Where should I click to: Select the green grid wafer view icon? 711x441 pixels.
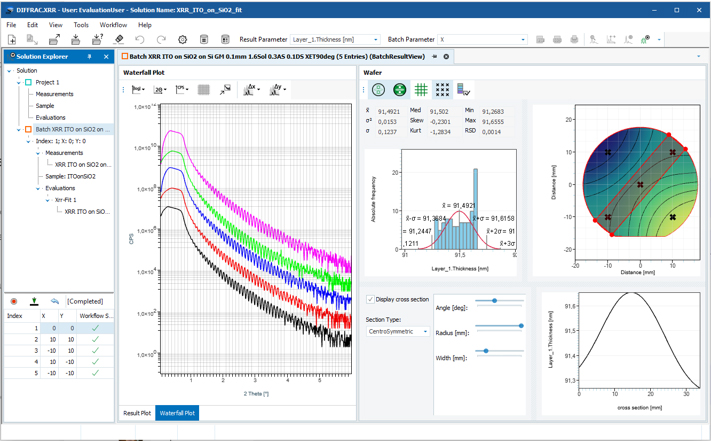click(421, 90)
